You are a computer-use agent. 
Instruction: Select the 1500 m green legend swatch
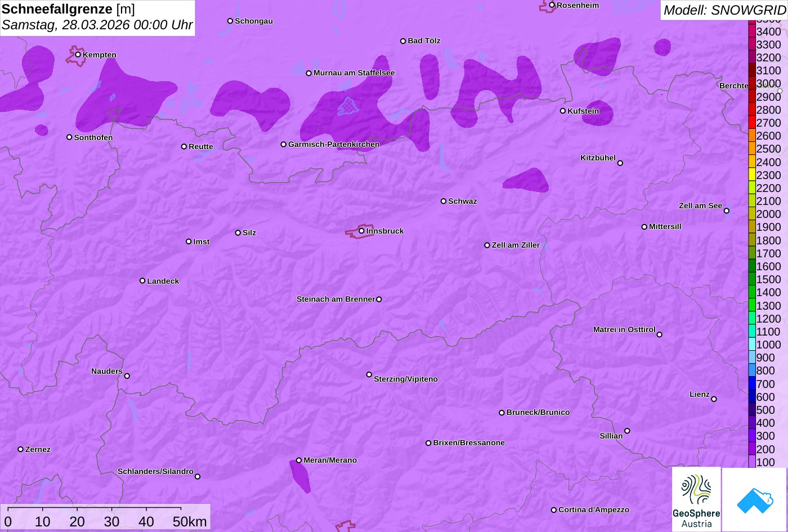(752, 279)
